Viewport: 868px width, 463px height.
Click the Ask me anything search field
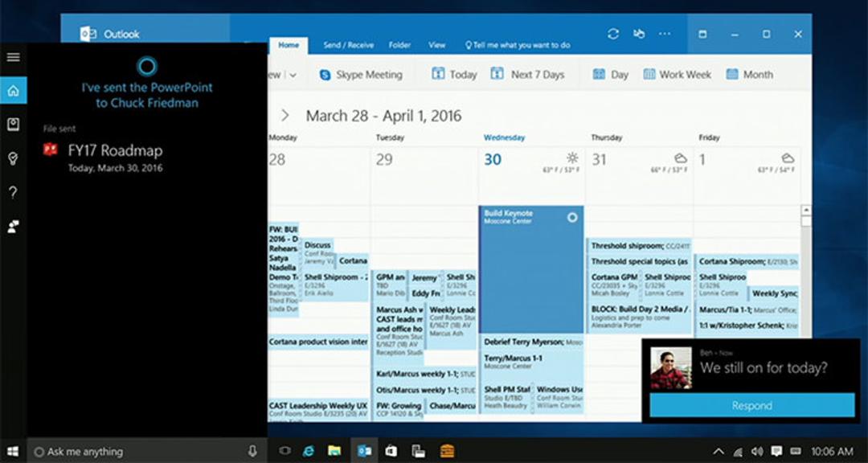click(138, 452)
